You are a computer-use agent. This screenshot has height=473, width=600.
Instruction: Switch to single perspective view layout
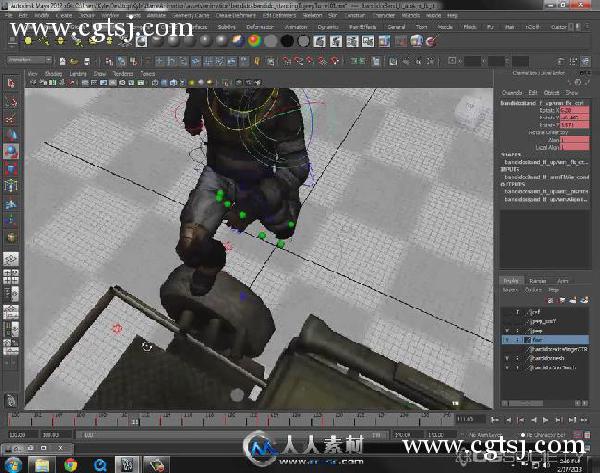11,260
